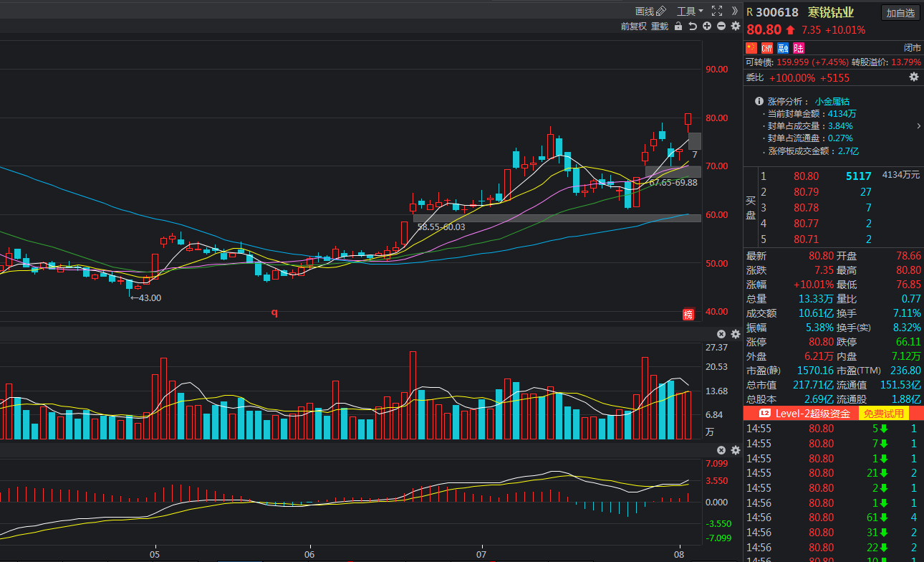924x562 pixels.
Task: Expand 涨停分析 details chevron
Action: coord(918,126)
